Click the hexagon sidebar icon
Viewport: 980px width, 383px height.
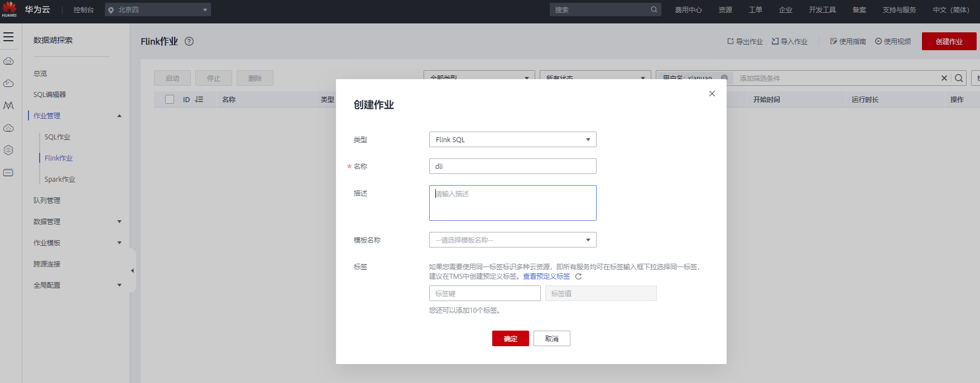tap(8, 150)
